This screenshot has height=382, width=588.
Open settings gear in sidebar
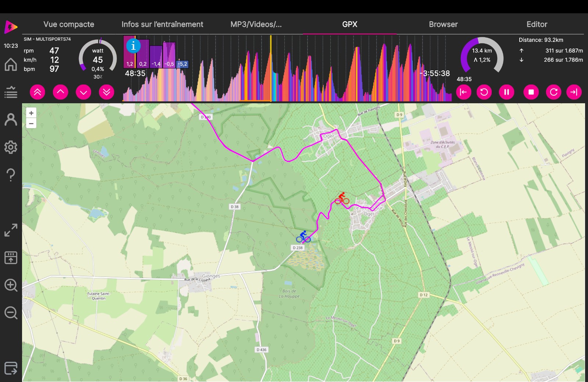11,147
